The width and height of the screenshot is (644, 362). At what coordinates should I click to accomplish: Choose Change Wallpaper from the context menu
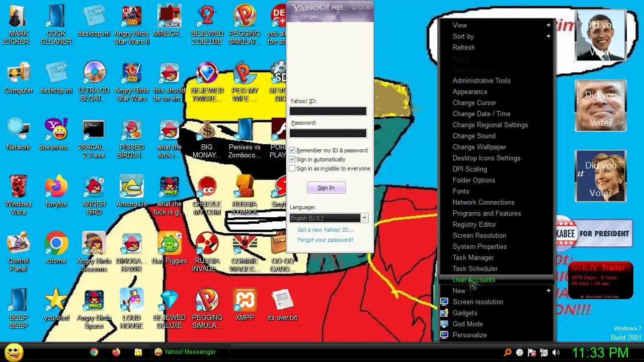pyautogui.click(x=496, y=147)
